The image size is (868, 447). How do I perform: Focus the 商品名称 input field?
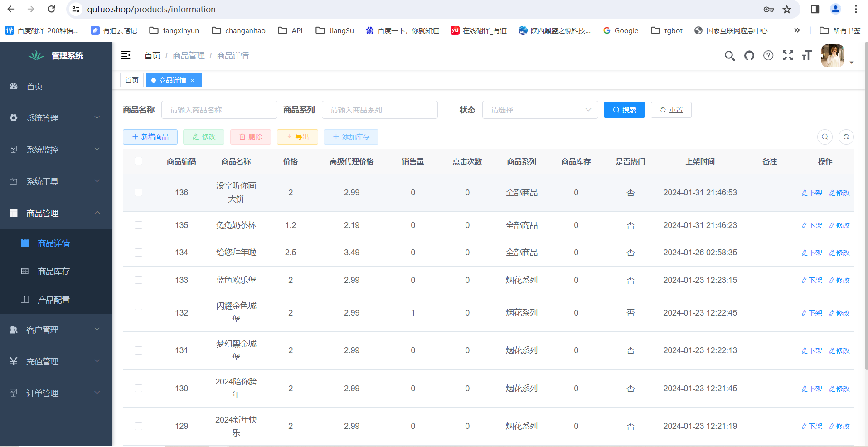[219, 110]
